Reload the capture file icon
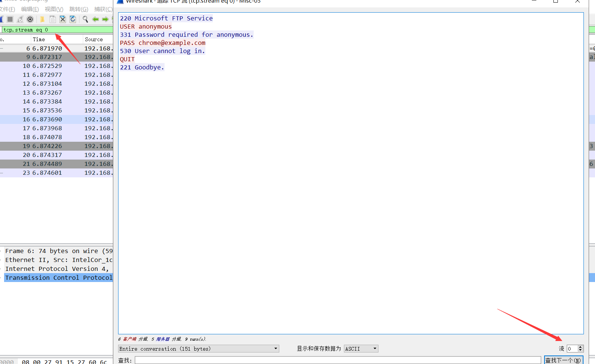 pos(73,19)
